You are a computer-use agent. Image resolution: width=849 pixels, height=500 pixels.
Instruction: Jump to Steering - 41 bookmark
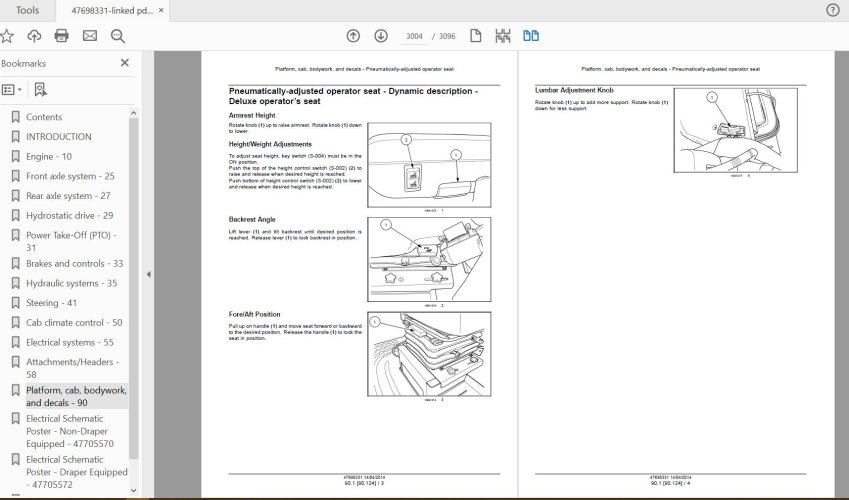coord(51,303)
